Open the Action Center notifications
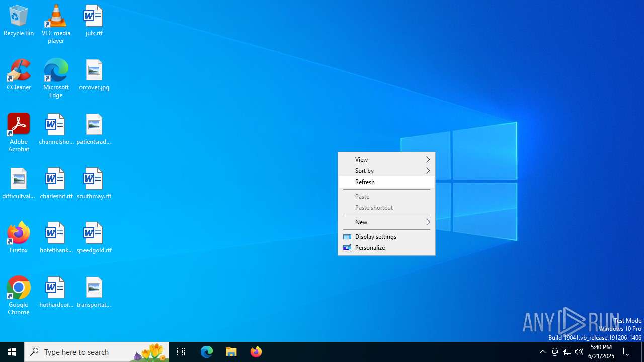Image resolution: width=644 pixels, height=362 pixels. click(x=628, y=352)
